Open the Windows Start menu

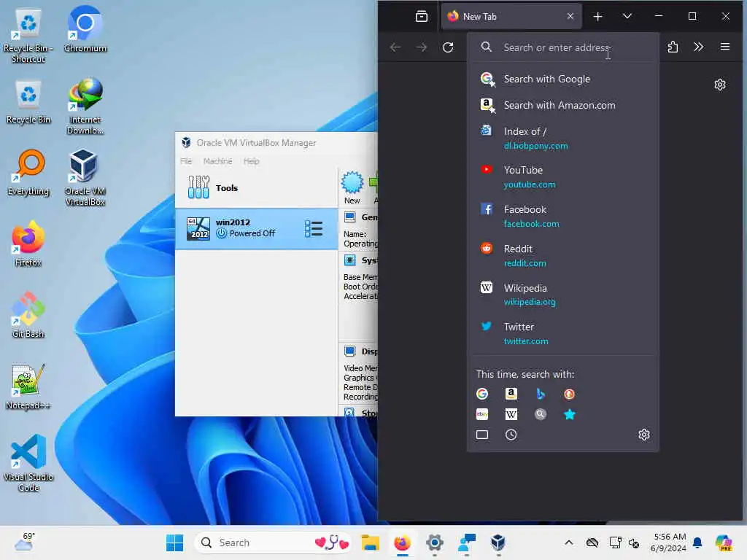pyautogui.click(x=174, y=542)
